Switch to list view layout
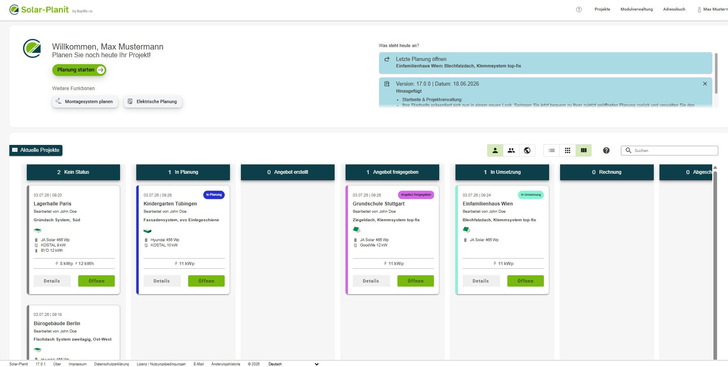The width and height of the screenshot is (728, 367). click(x=552, y=151)
